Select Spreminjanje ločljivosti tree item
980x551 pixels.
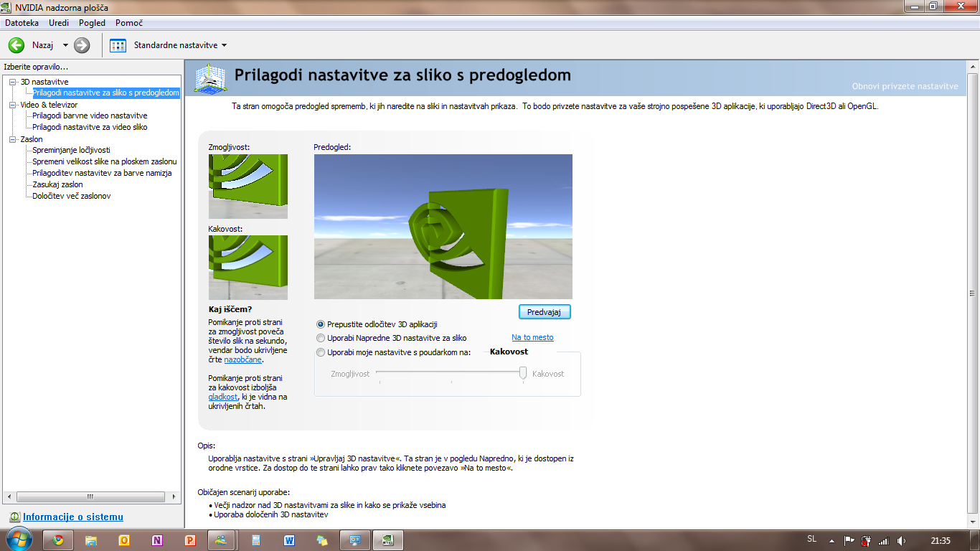[x=71, y=150]
